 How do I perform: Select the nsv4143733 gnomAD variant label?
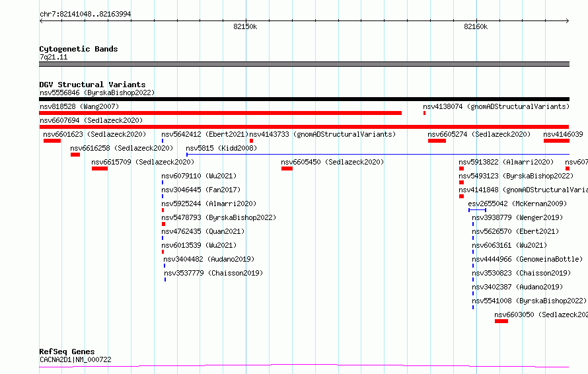click(x=322, y=134)
